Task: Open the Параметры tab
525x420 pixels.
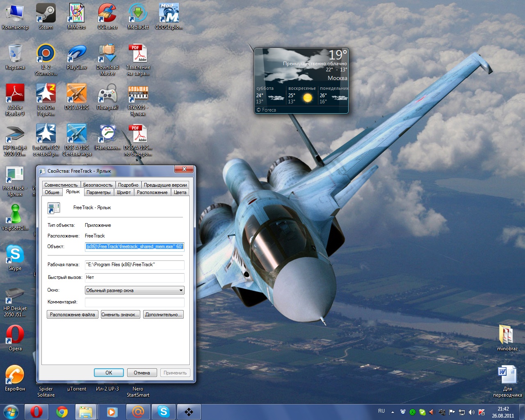Action: pos(98,192)
